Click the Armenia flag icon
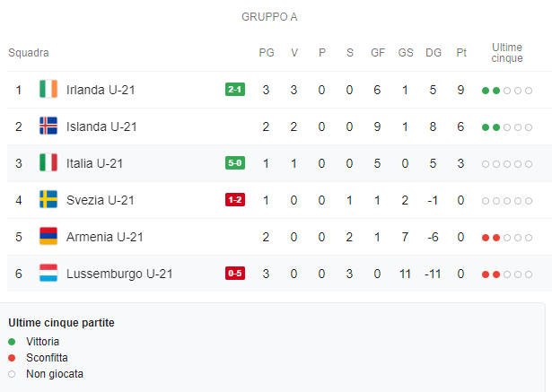Image resolution: width=552 pixels, height=392 pixels. pyautogui.click(x=48, y=237)
